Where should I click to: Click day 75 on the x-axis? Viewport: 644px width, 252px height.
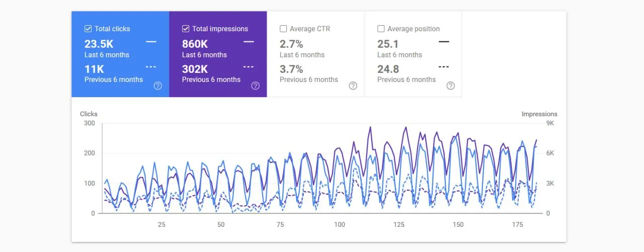point(280,224)
